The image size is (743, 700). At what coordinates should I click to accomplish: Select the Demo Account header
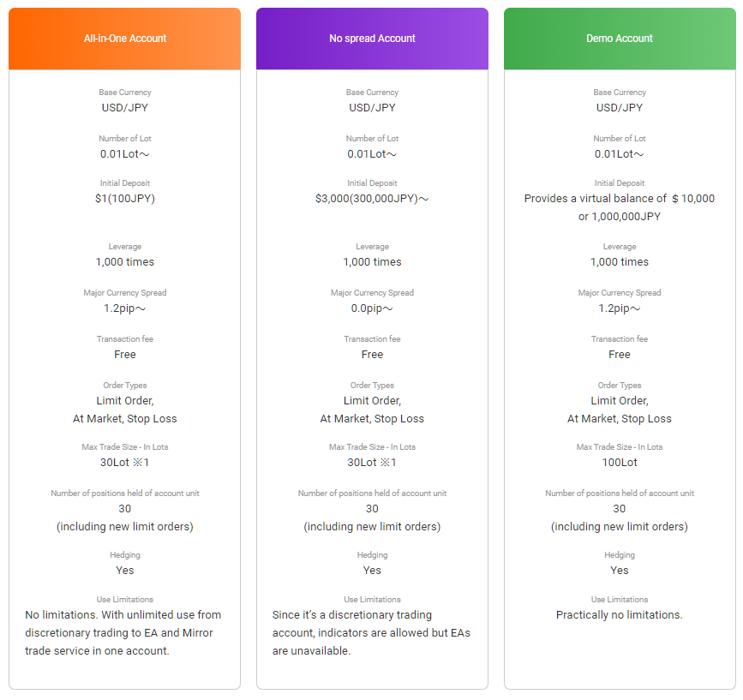click(x=620, y=39)
